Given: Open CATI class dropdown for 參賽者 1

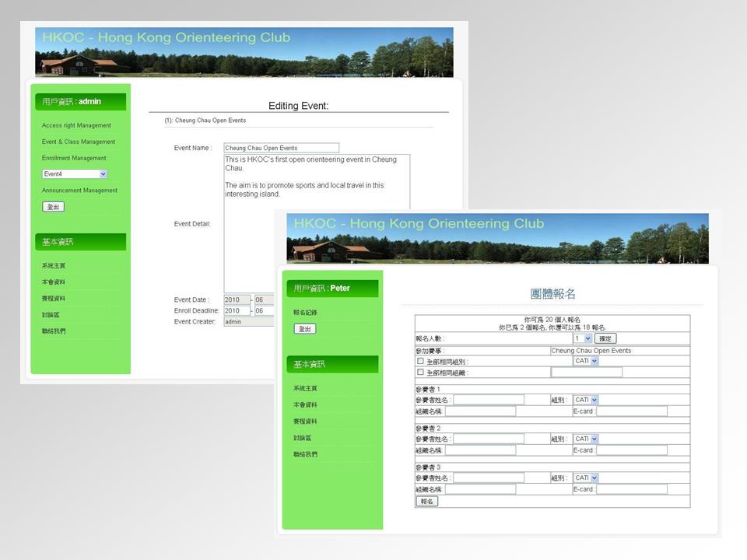Looking at the screenshot, I should tap(585, 400).
